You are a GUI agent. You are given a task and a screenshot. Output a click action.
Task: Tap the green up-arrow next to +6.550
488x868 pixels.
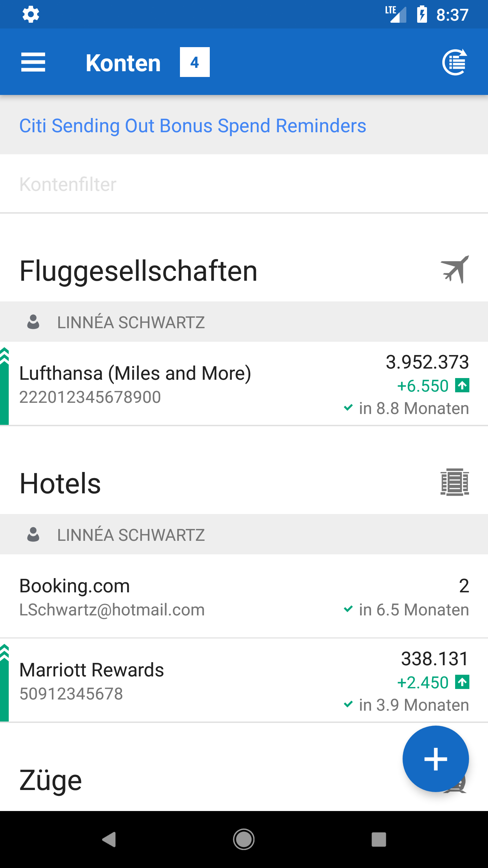point(462,386)
